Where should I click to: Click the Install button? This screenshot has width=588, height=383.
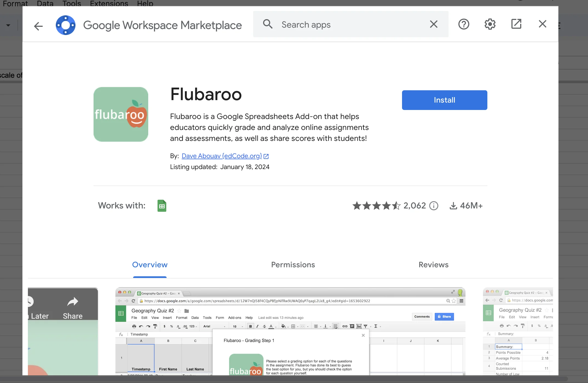[x=444, y=100]
